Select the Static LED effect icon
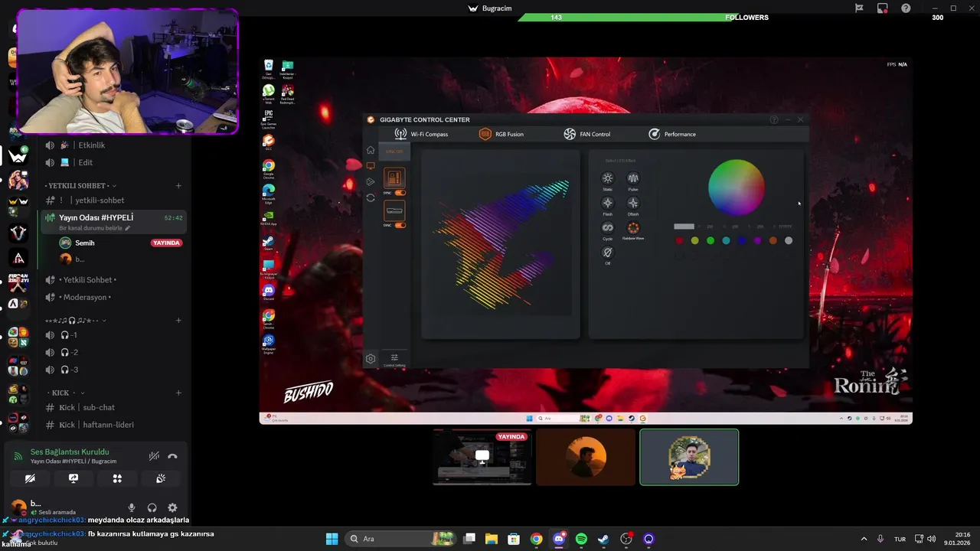980x551 pixels. click(x=608, y=178)
